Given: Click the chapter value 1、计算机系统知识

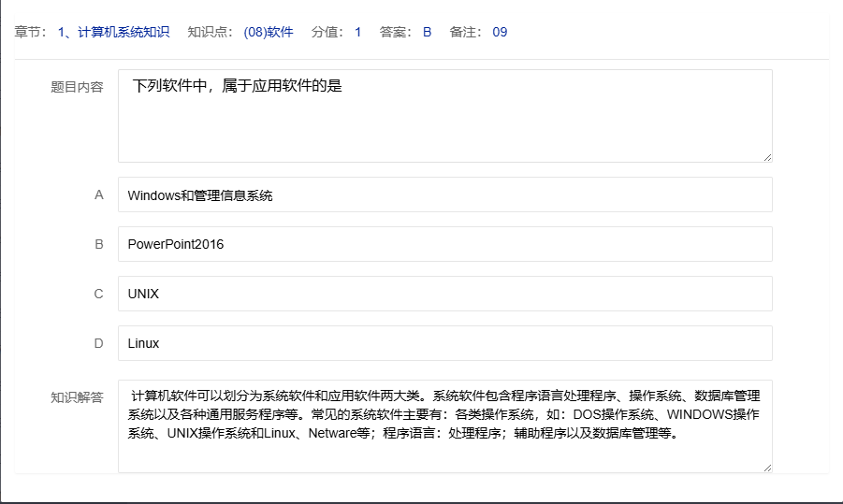Looking at the screenshot, I should [x=113, y=32].
